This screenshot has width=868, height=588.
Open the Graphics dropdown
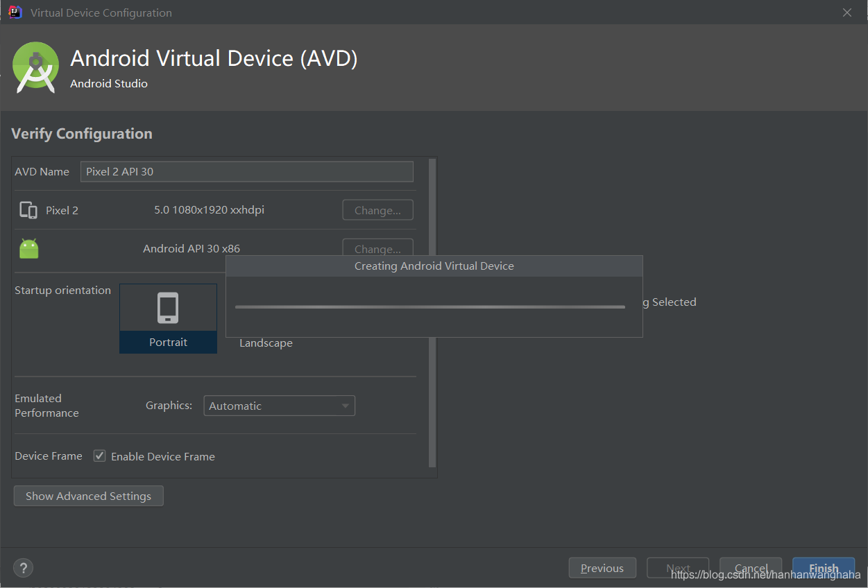(345, 405)
